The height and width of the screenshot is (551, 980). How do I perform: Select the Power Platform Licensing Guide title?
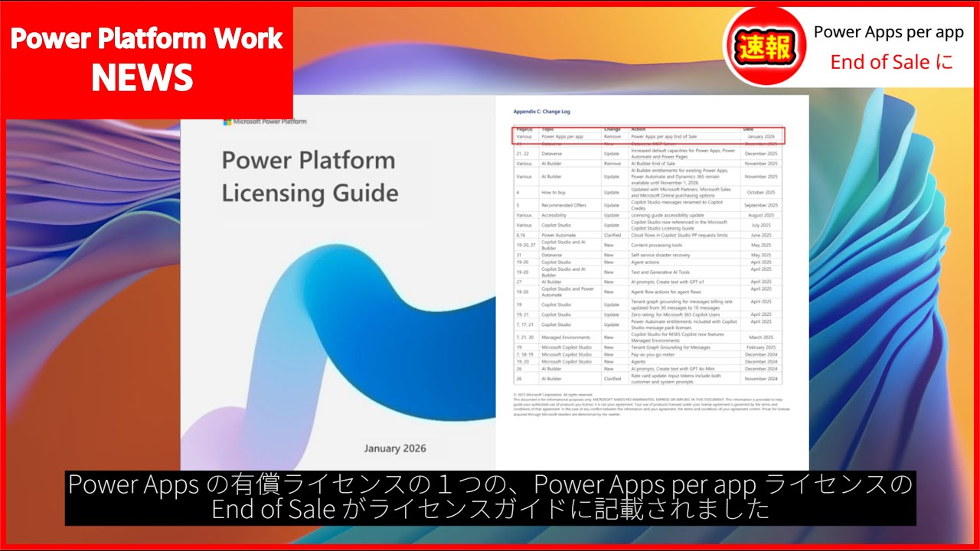pos(309,176)
